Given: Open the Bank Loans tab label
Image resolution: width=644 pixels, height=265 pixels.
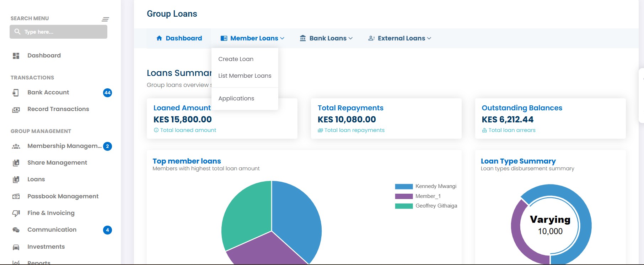Looking at the screenshot, I should pyautogui.click(x=328, y=38).
